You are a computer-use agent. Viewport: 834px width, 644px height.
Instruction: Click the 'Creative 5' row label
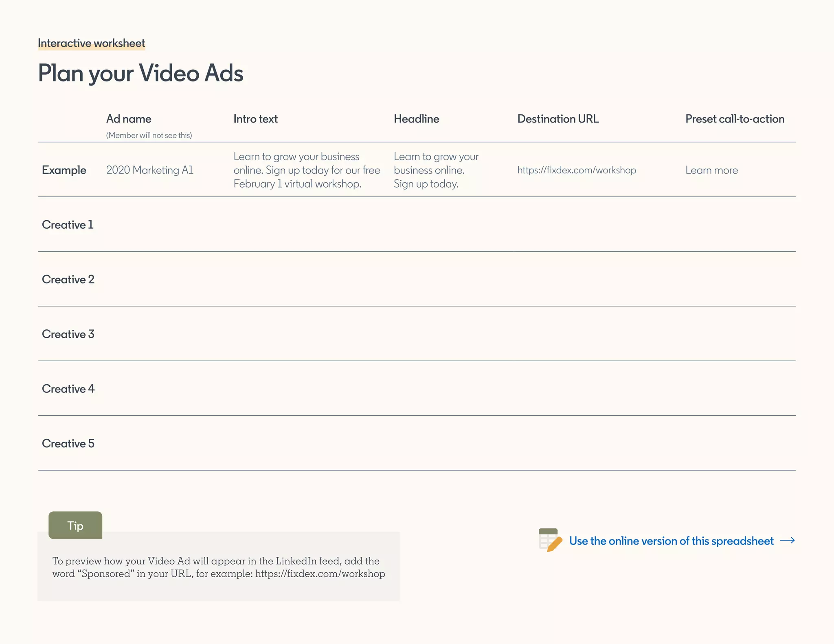point(68,443)
